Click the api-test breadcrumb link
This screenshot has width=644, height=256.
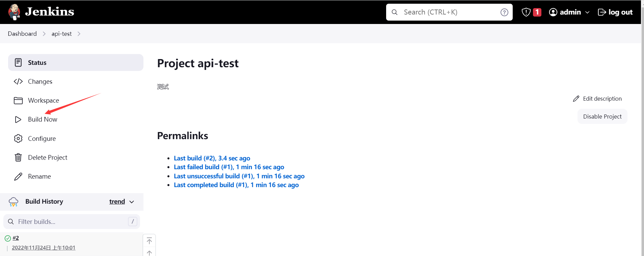[61, 34]
